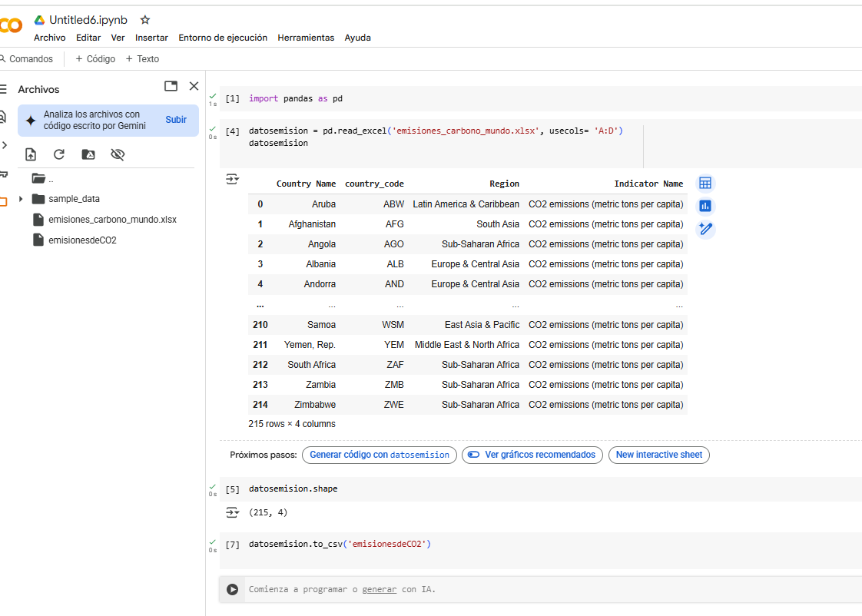Click the upload file to session storage icon

click(x=31, y=154)
